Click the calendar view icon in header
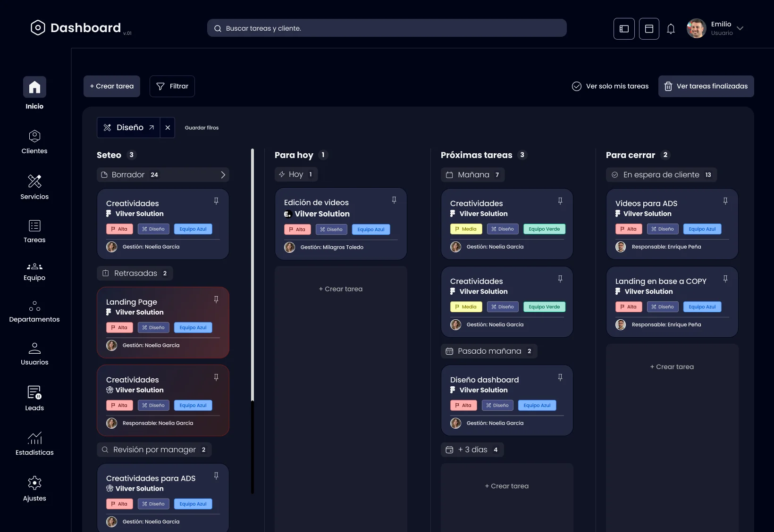The image size is (774, 532). [x=649, y=29]
